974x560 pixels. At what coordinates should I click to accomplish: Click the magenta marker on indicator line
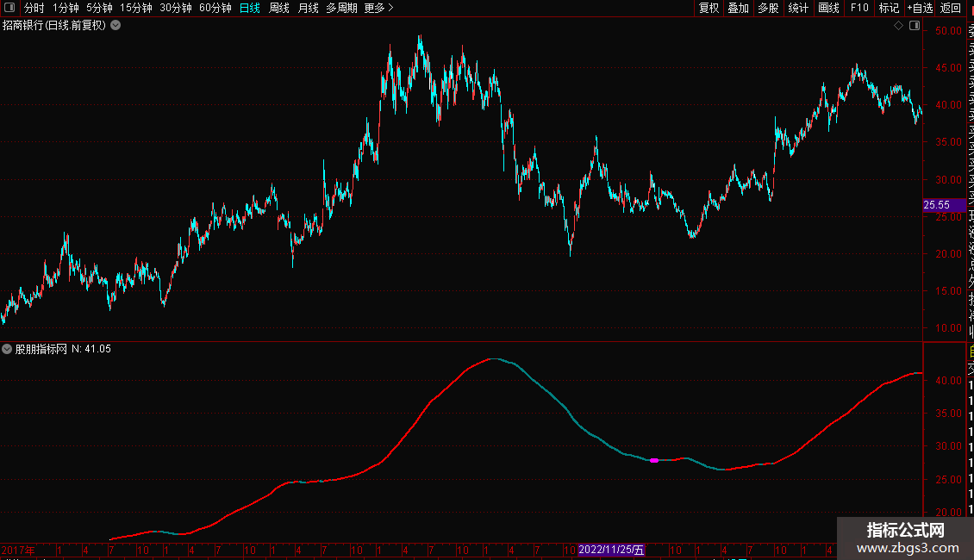coord(654,461)
